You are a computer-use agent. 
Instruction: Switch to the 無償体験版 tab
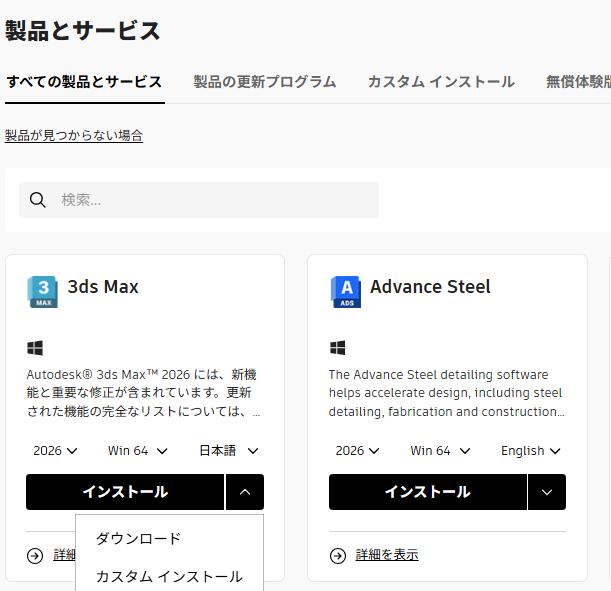click(x=578, y=82)
